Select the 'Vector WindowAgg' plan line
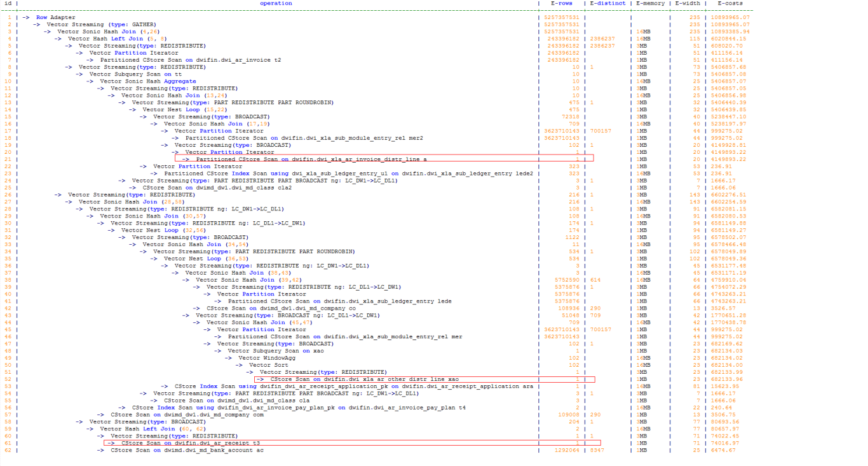Screen dimensions: 868x466 pyautogui.click(x=266, y=358)
